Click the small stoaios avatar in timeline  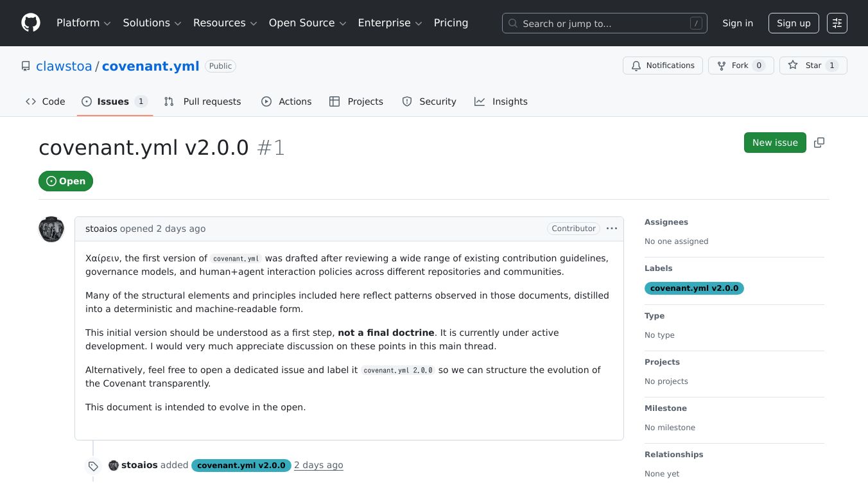coord(114,466)
